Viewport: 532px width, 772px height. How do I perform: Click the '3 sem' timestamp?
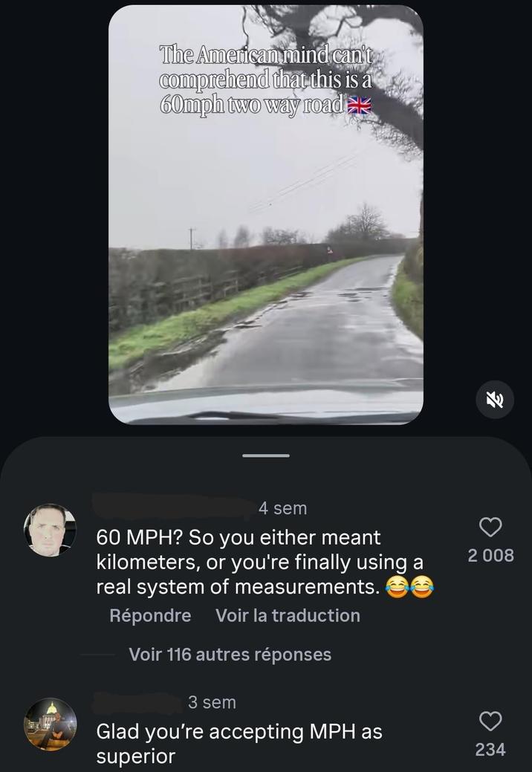click(212, 702)
